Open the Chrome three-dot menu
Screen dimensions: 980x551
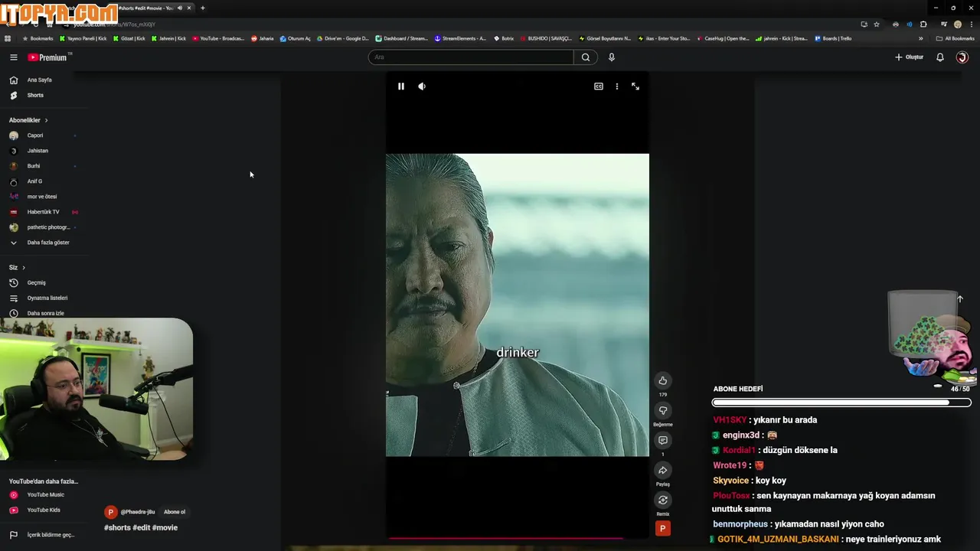pos(971,24)
